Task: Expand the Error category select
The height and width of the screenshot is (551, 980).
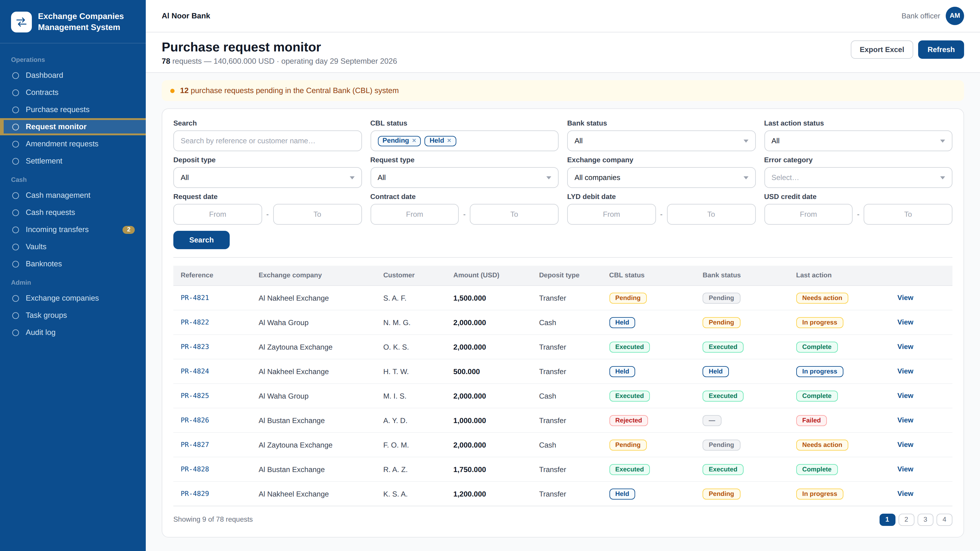Action: click(x=858, y=178)
